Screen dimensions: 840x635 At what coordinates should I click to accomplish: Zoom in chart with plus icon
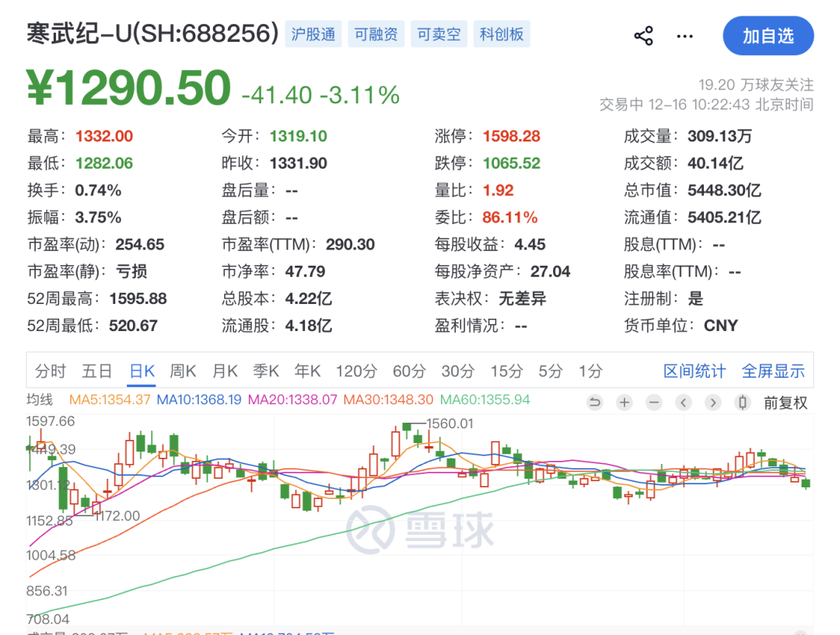pos(625,403)
